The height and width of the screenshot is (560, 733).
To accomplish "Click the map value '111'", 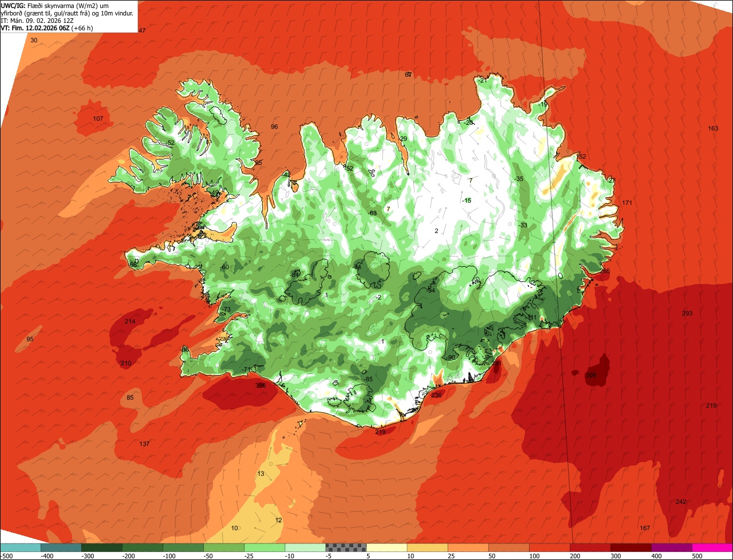I will [x=532, y=317].
